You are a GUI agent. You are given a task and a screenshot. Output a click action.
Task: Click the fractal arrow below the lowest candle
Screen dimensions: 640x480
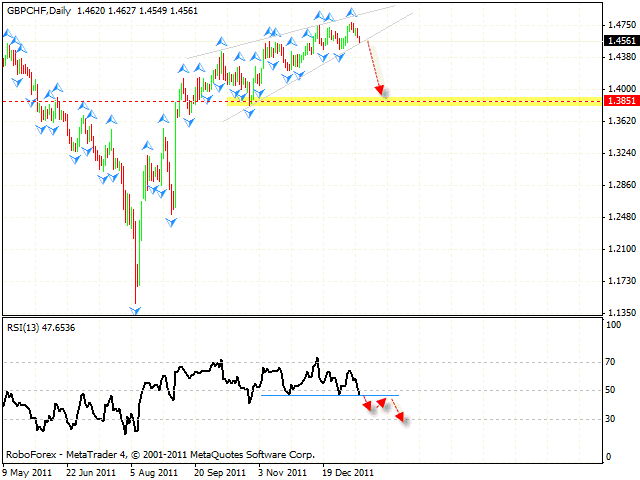click(135, 310)
